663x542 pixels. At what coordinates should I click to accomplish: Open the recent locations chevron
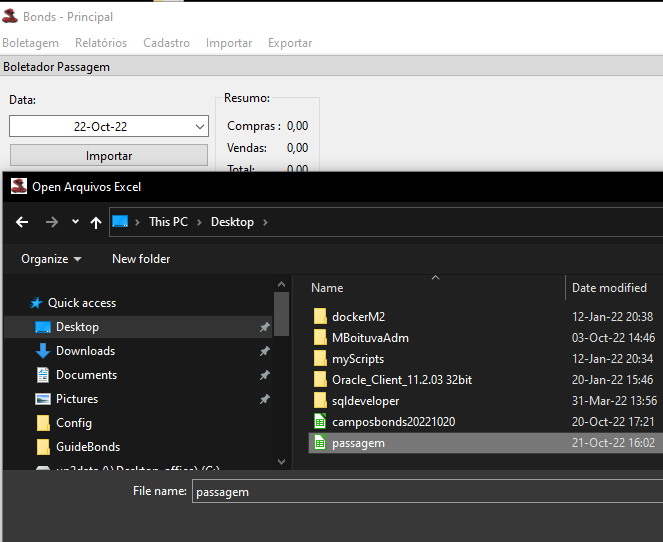(x=75, y=222)
